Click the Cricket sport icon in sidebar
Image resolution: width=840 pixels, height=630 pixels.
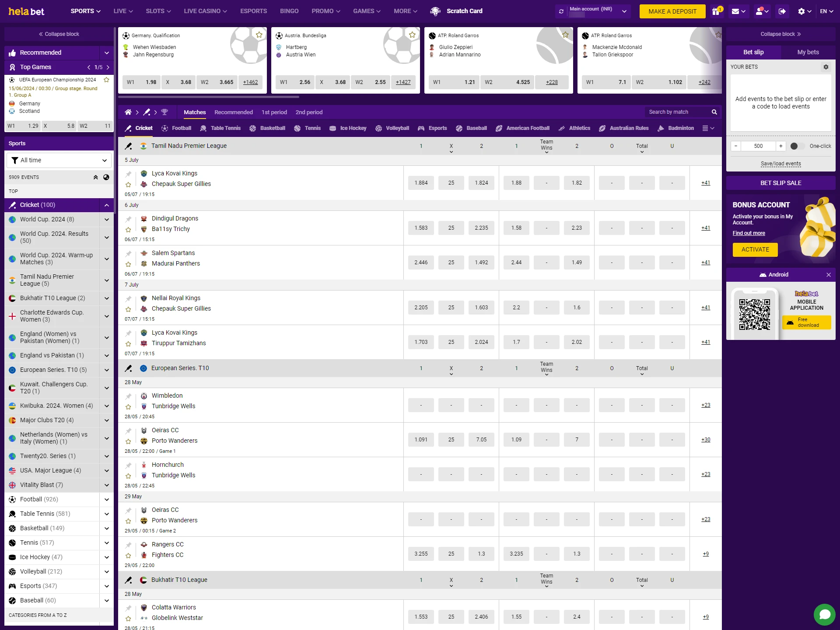pyautogui.click(x=13, y=204)
